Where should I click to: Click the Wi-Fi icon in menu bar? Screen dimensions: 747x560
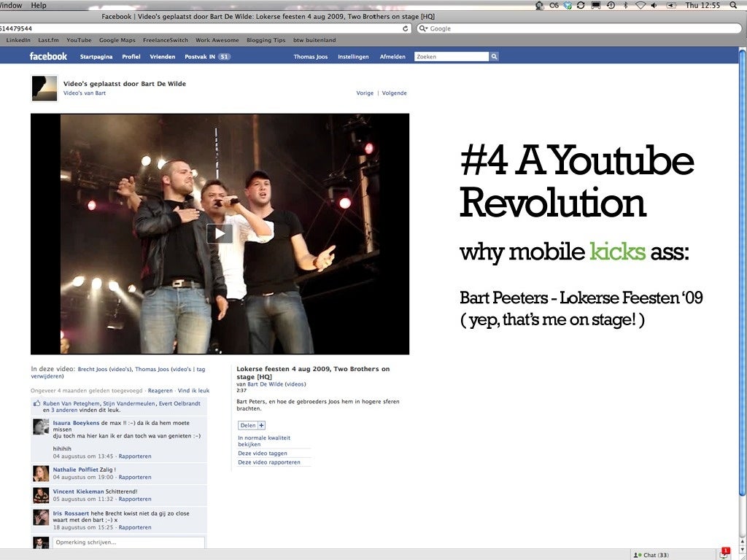(x=640, y=5)
